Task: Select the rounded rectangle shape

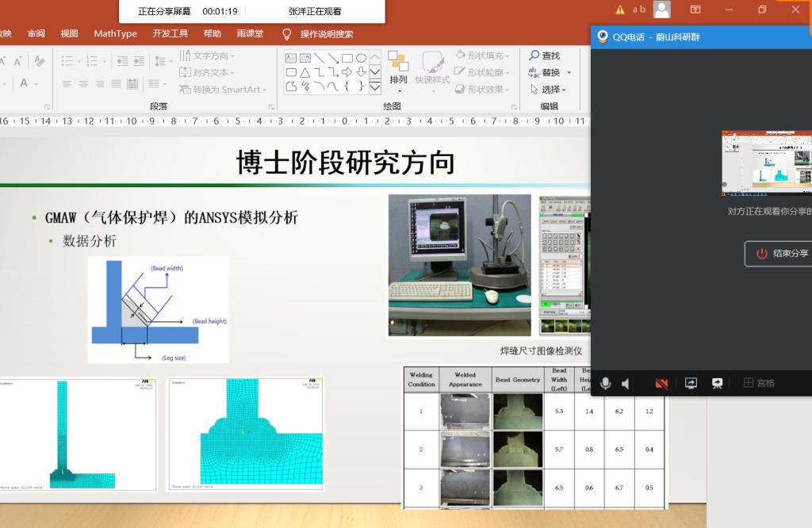Action: [291, 72]
